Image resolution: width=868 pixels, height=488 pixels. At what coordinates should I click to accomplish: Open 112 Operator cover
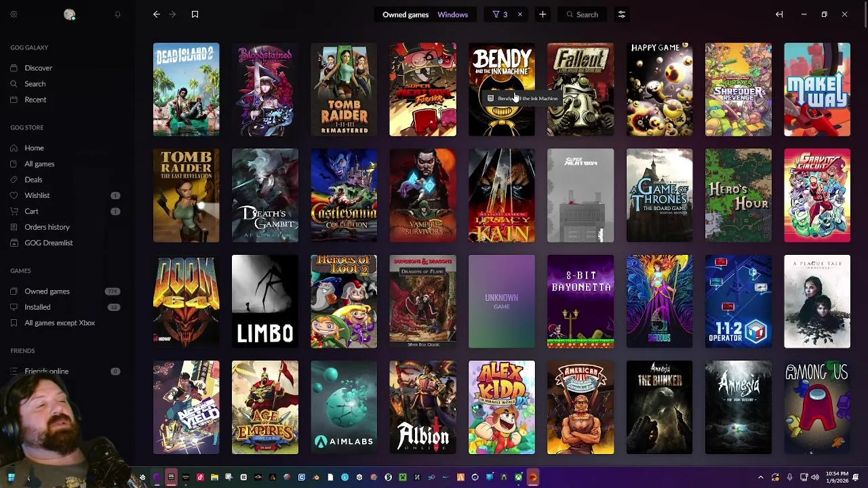click(738, 302)
